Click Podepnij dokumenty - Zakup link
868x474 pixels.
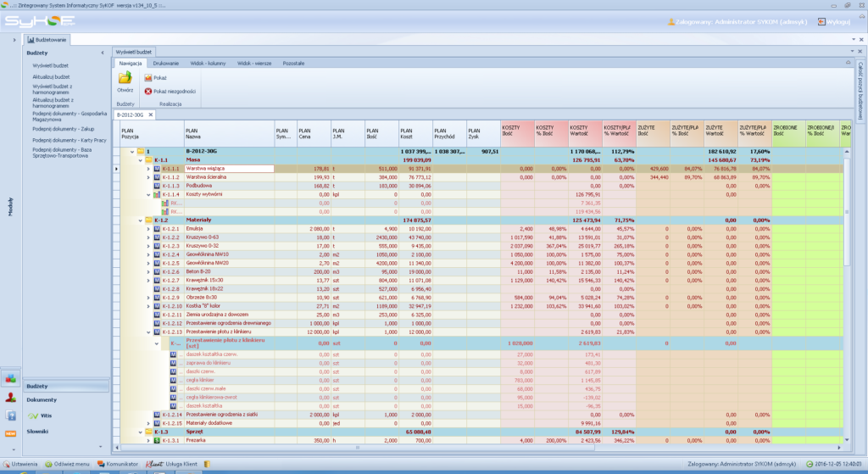[x=63, y=129]
